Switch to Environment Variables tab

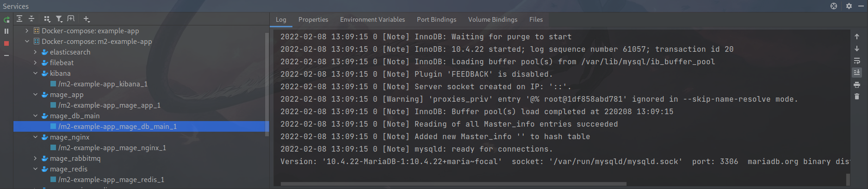point(372,19)
